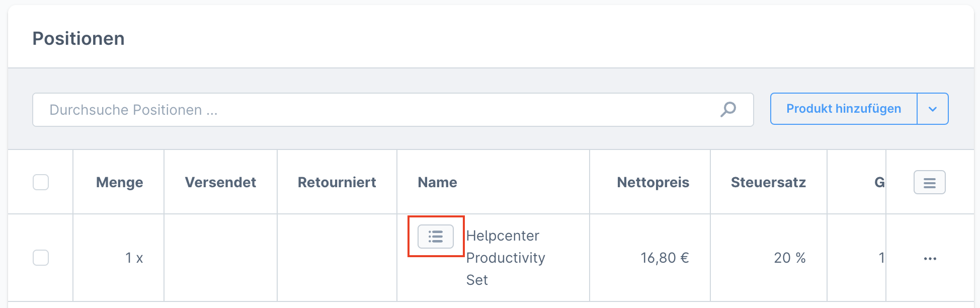Select the Retourniert column header
This screenshot has width=980, height=308.
337,182
